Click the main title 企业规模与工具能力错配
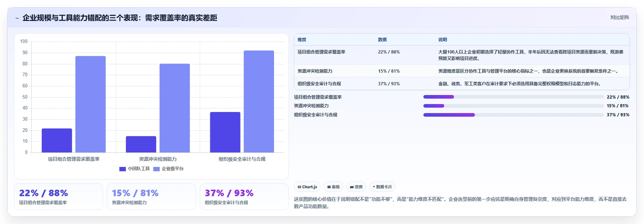644x224 pixels. (120, 18)
